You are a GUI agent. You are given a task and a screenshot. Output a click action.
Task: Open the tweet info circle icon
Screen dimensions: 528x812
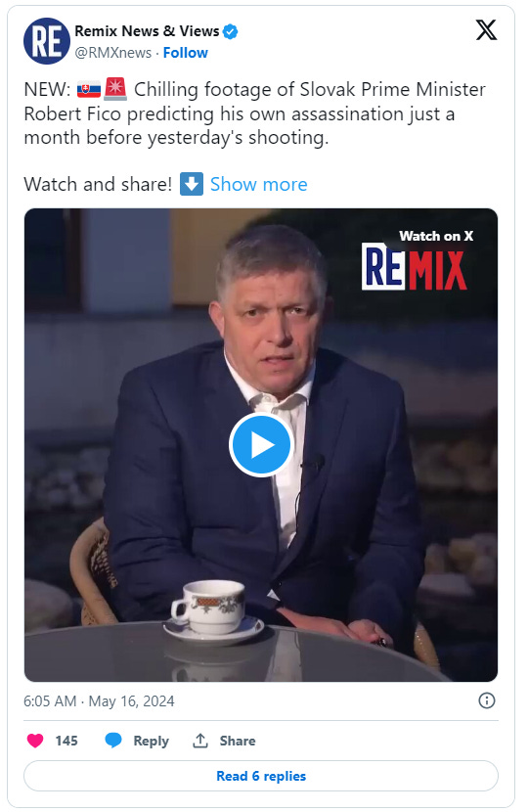(487, 700)
